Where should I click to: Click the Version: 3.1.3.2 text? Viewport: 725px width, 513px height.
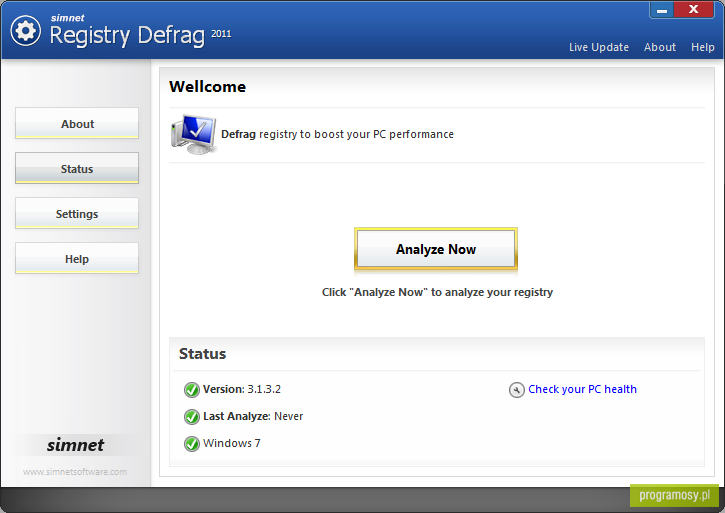point(241,389)
